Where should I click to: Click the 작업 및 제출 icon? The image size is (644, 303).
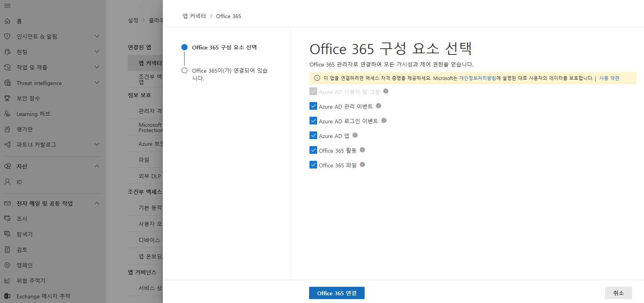[x=7, y=67]
